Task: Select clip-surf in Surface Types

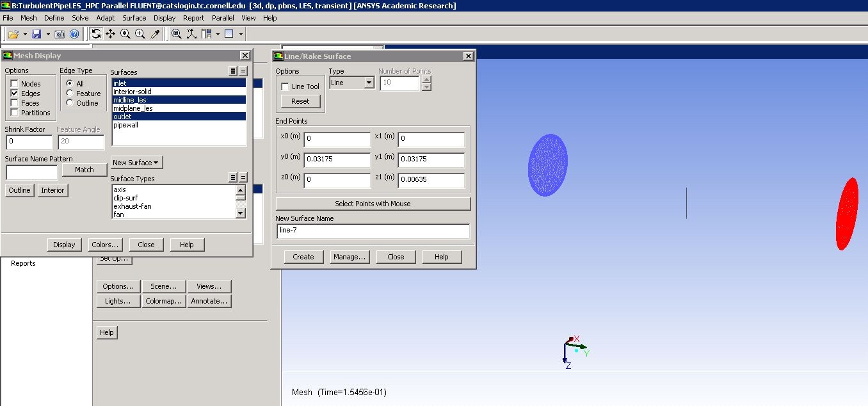Action: tap(174, 198)
